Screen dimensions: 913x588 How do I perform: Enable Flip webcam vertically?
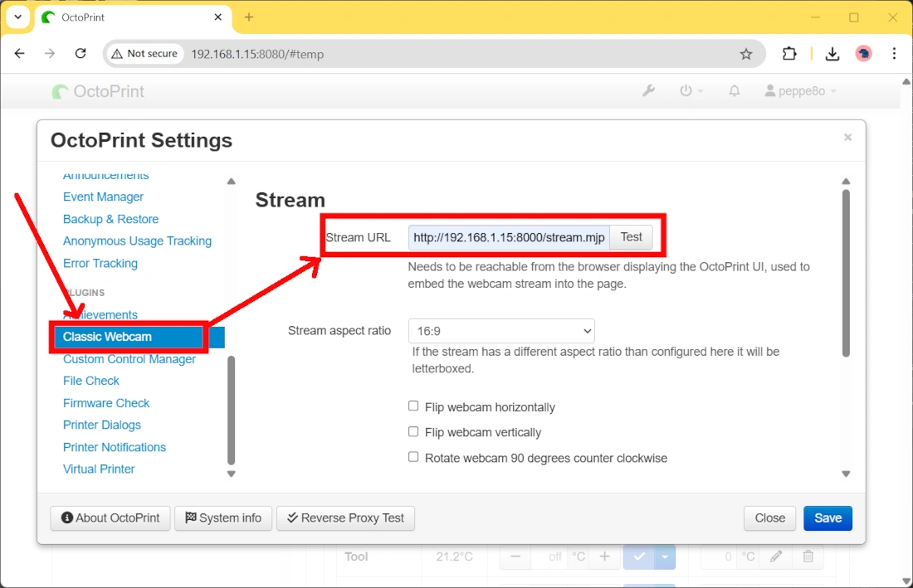point(413,431)
